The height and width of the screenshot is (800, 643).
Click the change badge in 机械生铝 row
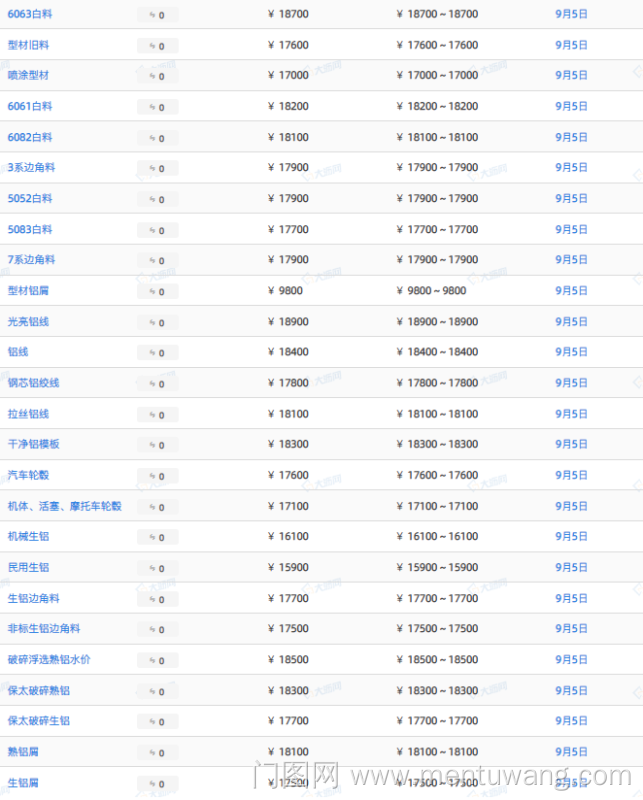157,538
